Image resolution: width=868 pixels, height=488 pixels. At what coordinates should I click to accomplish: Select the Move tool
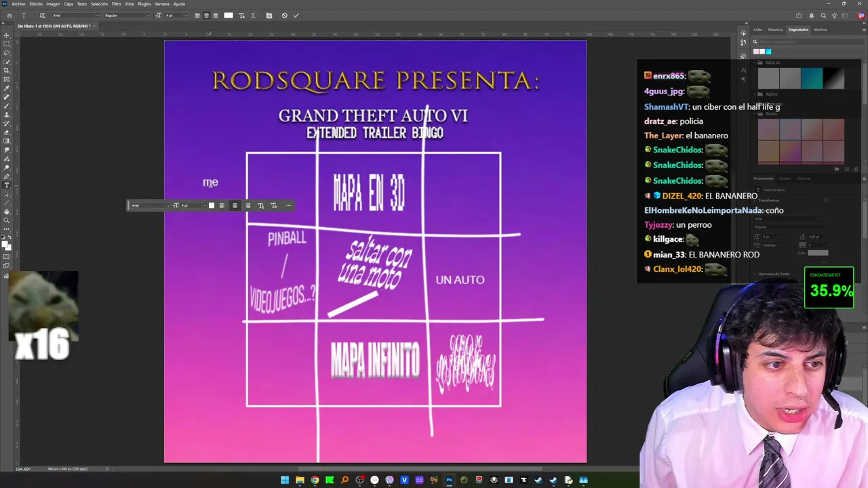7,35
